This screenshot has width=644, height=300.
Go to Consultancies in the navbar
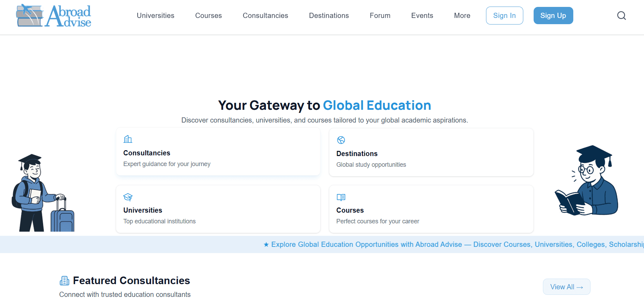[265, 16]
